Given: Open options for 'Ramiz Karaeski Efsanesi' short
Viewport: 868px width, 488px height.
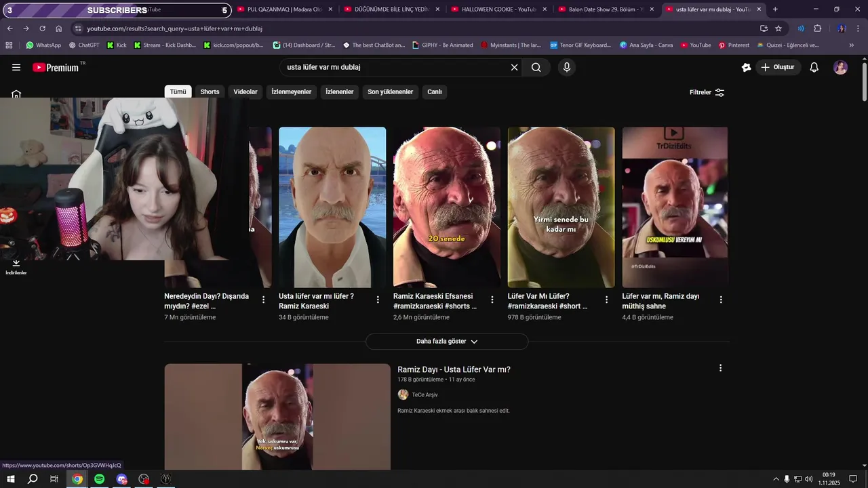Looking at the screenshot, I should click(492, 300).
